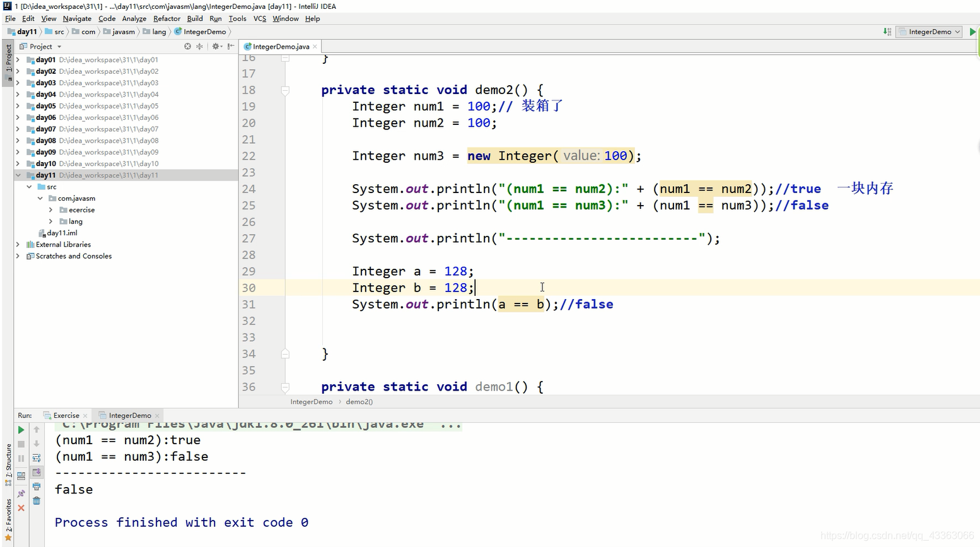Open the 1: Project side tool window tab
980x547 pixels.
[x=8, y=64]
